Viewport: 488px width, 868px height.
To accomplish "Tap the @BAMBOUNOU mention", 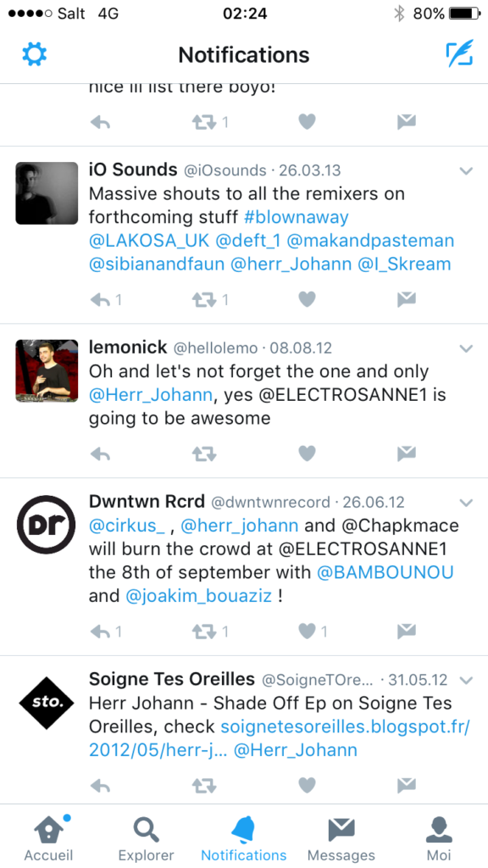I will [x=385, y=572].
